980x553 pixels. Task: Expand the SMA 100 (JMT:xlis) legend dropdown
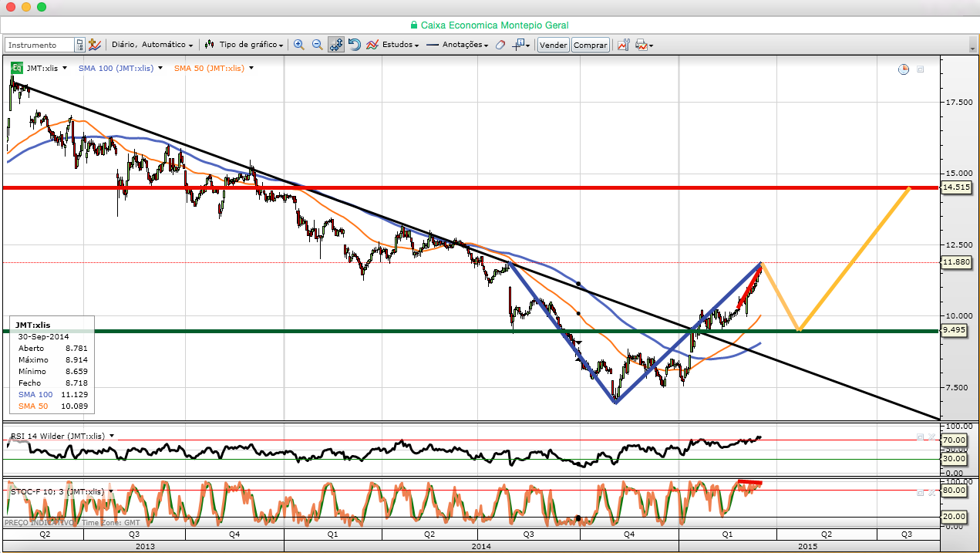(x=160, y=68)
